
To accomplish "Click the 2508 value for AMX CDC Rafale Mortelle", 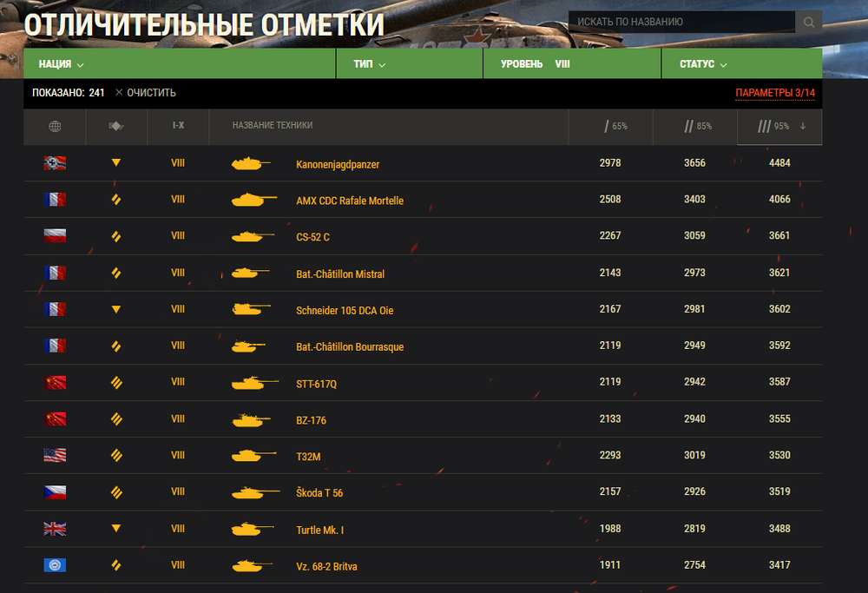I will [x=610, y=200].
